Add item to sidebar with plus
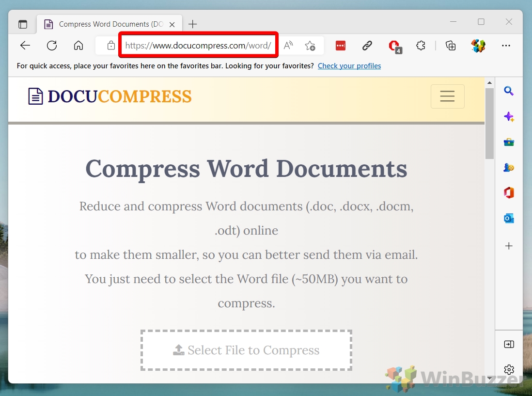The width and height of the screenshot is (532, 396). click(509, 246)
